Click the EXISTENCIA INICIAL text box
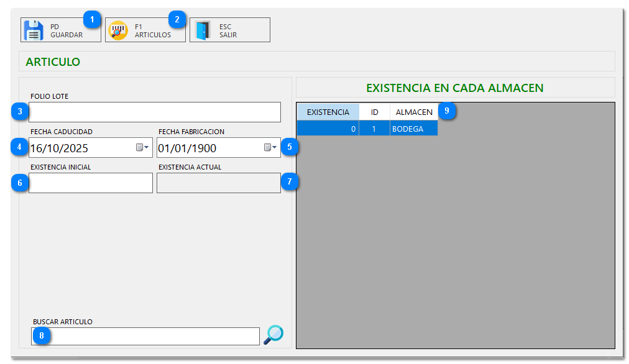Viewport: 629px width, 364px height. click(90, 182)
